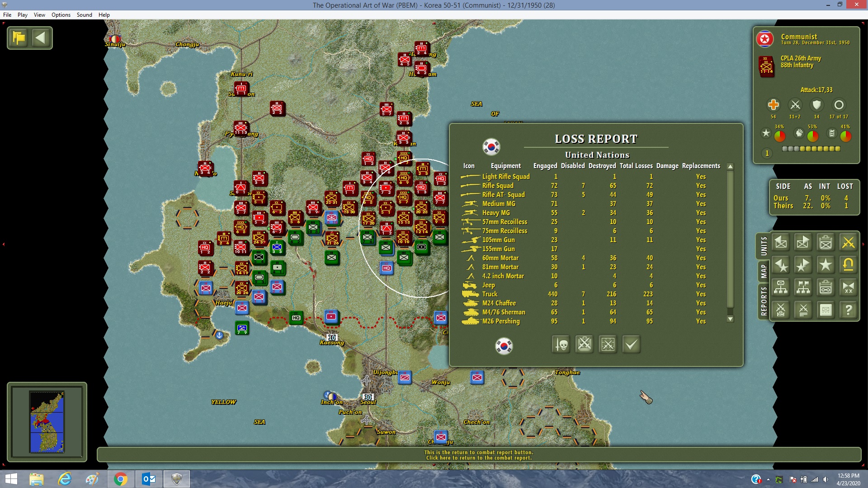Viewport: 868px width, 488px height.
Task: Open File Explorer from the taskbar
Action: 36,479
